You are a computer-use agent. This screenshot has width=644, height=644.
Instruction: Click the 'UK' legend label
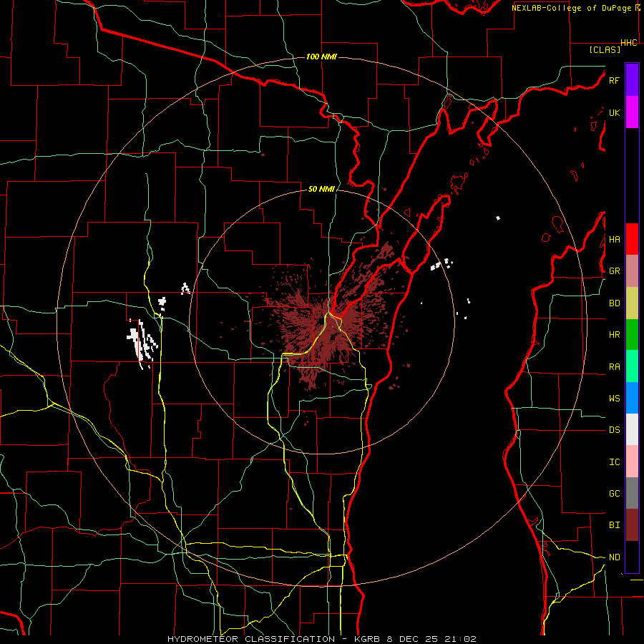(x=614, y=112)
